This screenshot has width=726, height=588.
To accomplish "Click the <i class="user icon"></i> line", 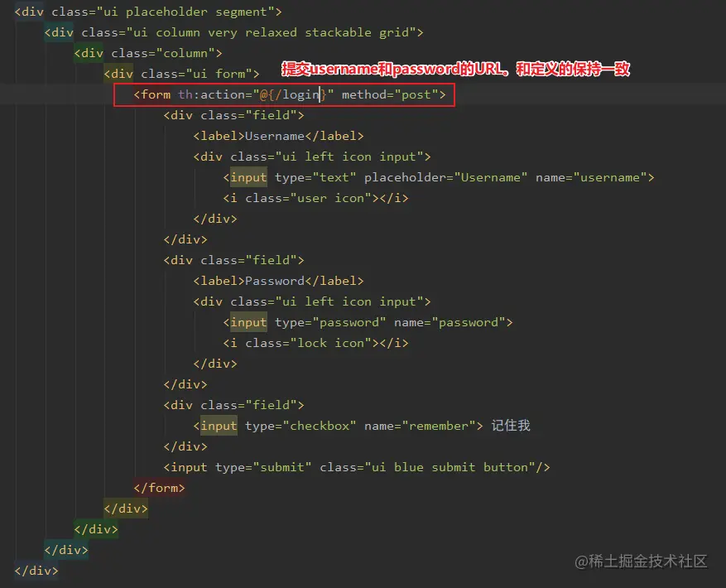I will [315, 198].
